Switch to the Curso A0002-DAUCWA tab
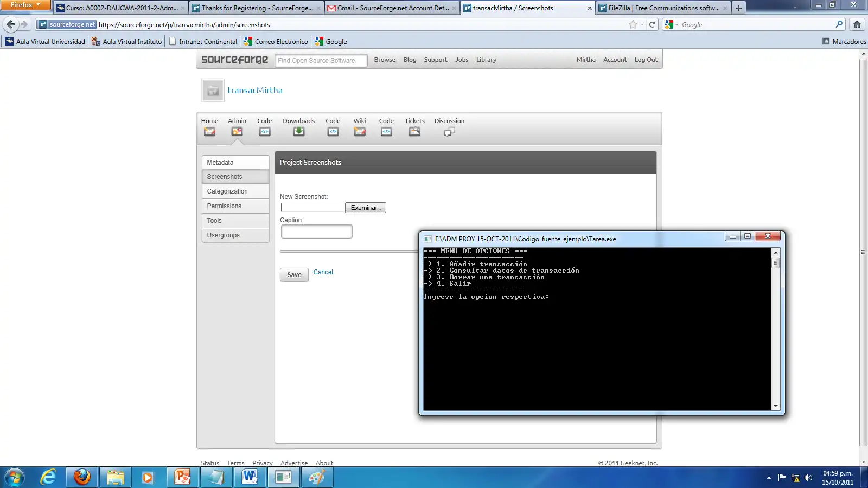This screenshot has height=488, width=868. [120, 8]
